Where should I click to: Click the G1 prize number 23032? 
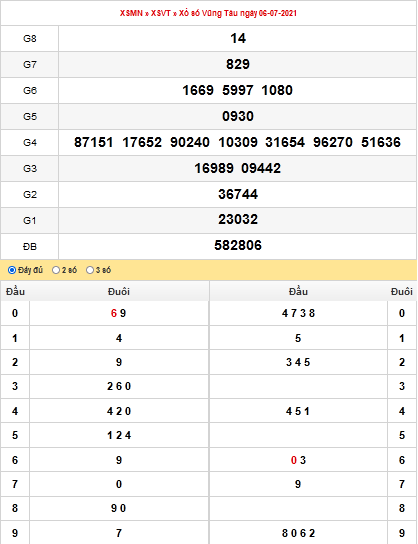[x=238, y=219]
